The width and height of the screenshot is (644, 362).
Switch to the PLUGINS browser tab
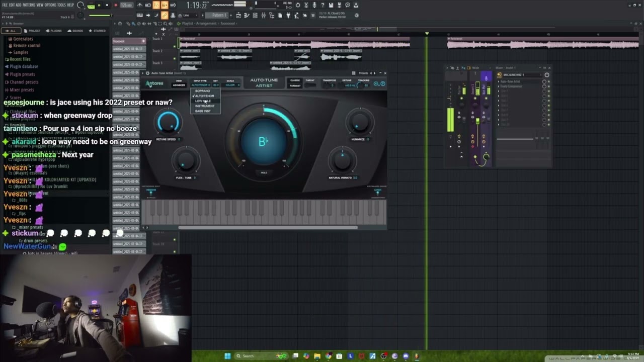coord(54,31)
